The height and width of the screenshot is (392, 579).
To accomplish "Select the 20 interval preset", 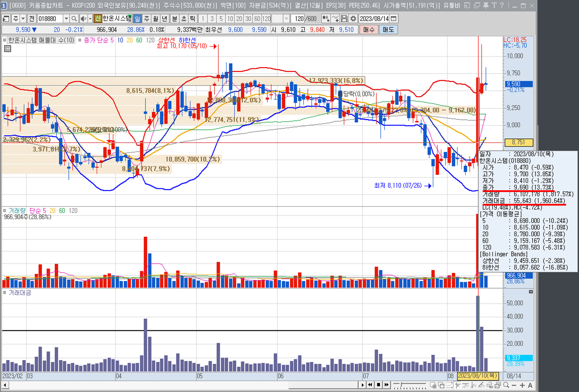I will 239,18.
